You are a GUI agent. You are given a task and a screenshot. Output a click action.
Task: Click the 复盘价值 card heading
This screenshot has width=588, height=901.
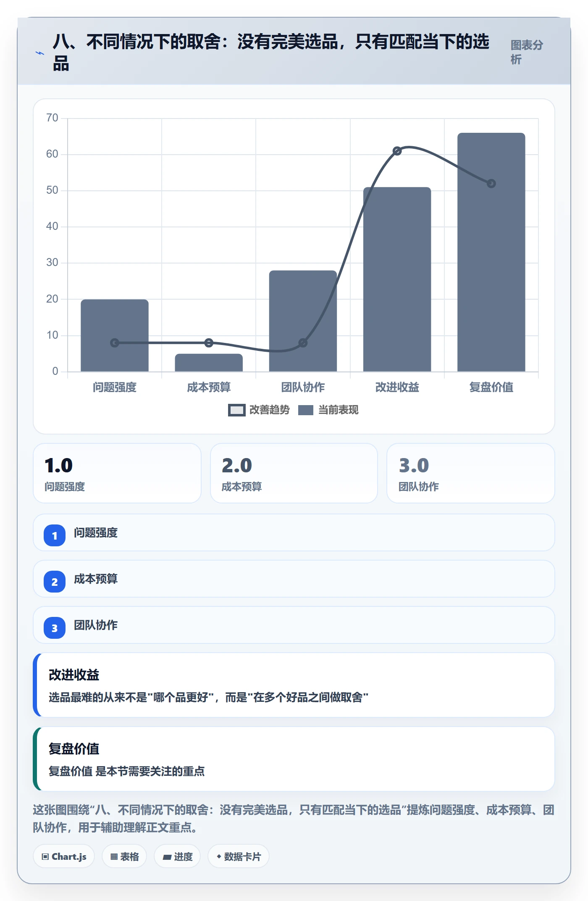click(x=74, y=749)
